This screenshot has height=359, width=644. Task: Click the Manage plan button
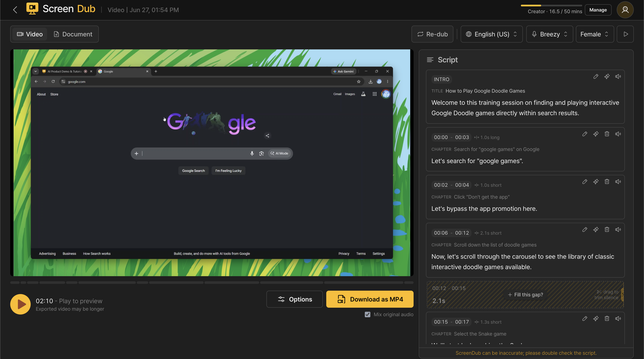pos(598,10)
